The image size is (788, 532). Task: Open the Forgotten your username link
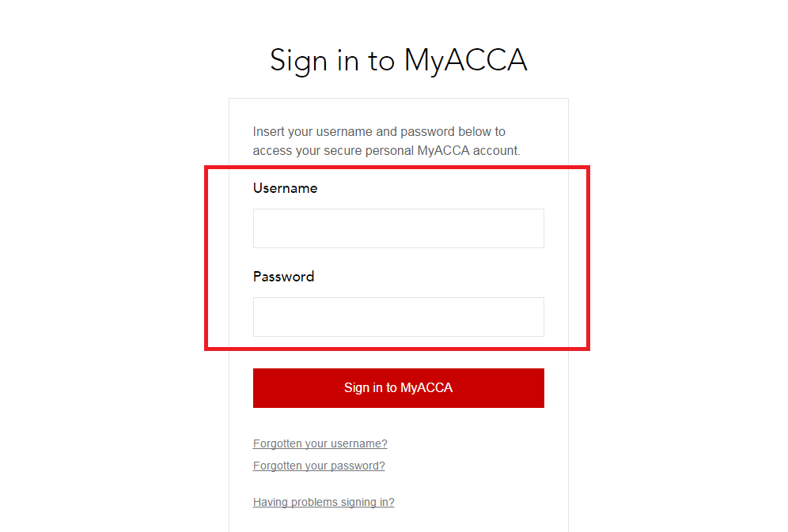[x=320, y=443]
